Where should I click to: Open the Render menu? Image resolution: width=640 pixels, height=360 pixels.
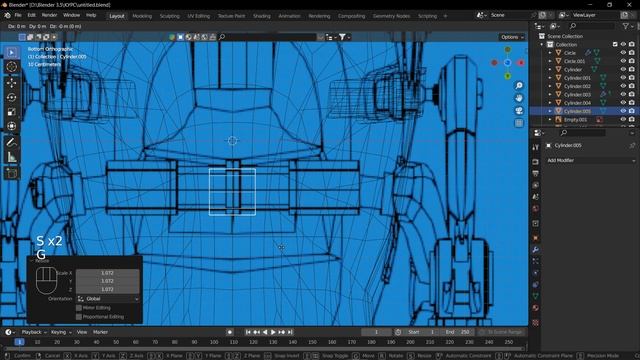pos(49,15)
